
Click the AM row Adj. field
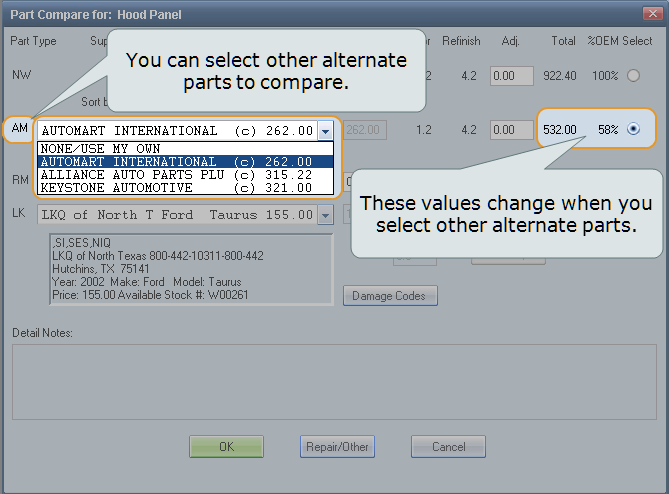(x=511, y=130)
